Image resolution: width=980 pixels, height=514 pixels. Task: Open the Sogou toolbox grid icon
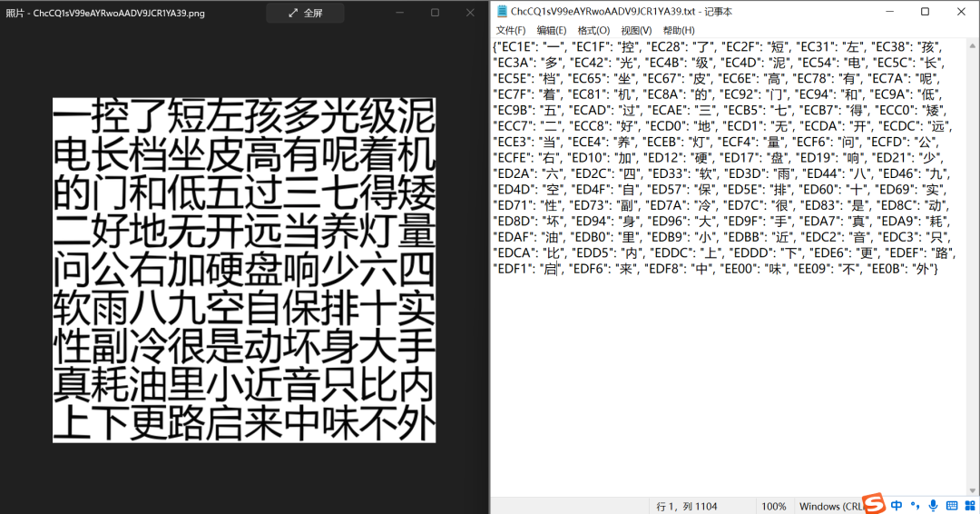[971, 505]
